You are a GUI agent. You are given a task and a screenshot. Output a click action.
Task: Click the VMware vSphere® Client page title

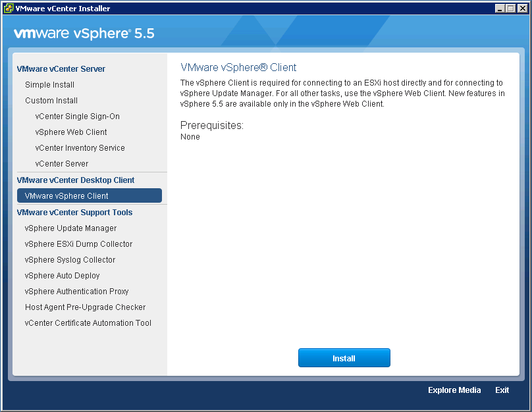pos(238,68)
